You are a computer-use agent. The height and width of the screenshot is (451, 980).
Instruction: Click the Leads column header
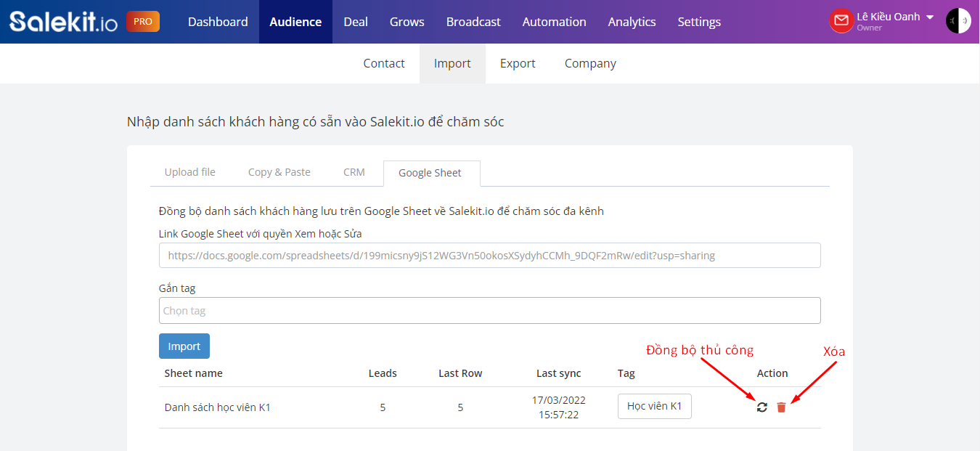click(x=383, y=373)
